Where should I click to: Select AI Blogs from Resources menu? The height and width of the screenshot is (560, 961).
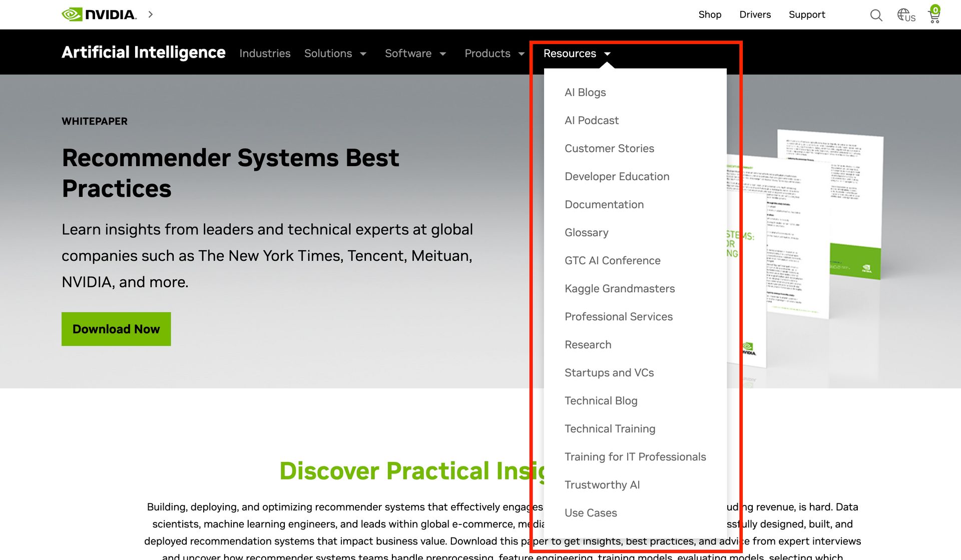[x=585, y=93]
